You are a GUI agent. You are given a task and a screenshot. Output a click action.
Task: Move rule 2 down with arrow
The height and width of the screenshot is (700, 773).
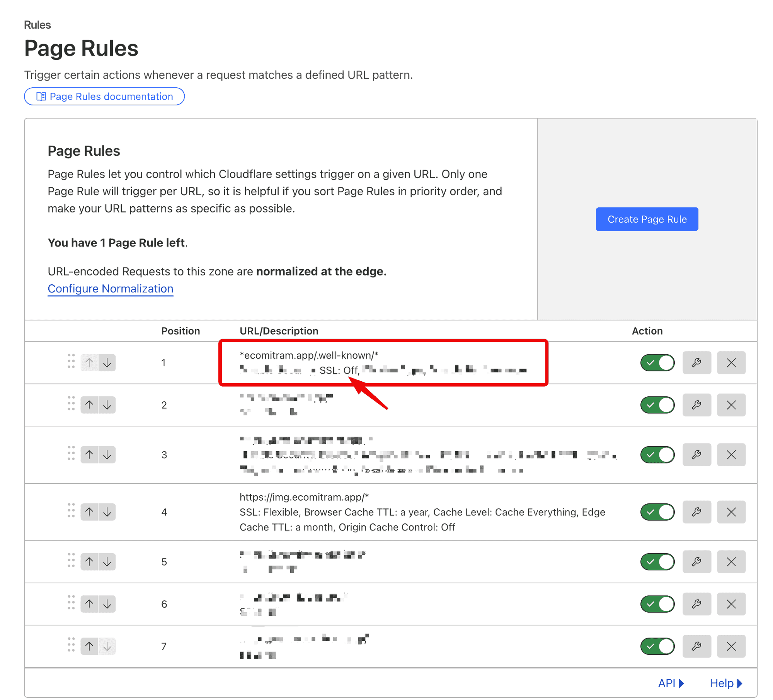point(107,404)
